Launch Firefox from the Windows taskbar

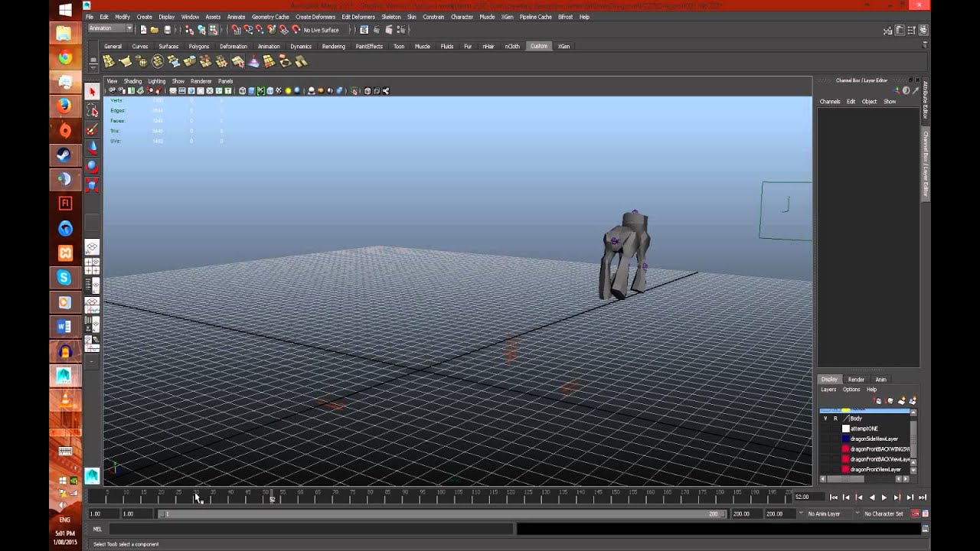tap(65, 105)
